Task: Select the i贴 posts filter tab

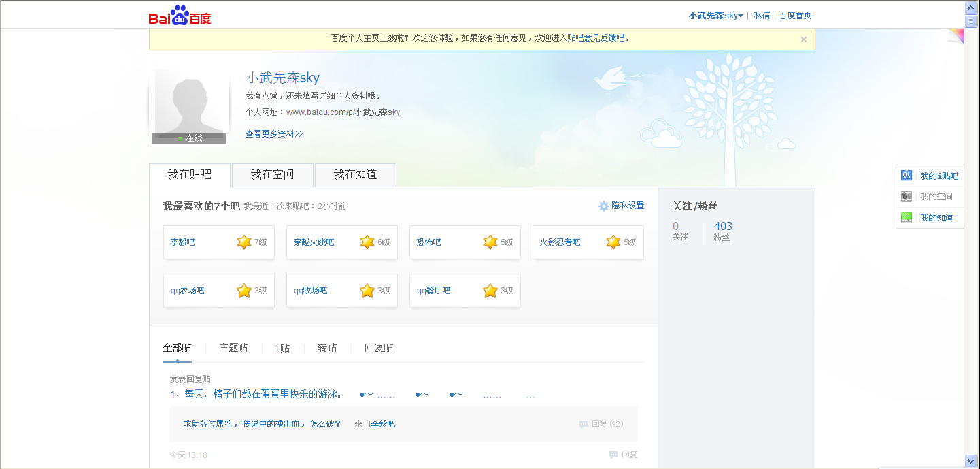Action: (x=283, y=348)
